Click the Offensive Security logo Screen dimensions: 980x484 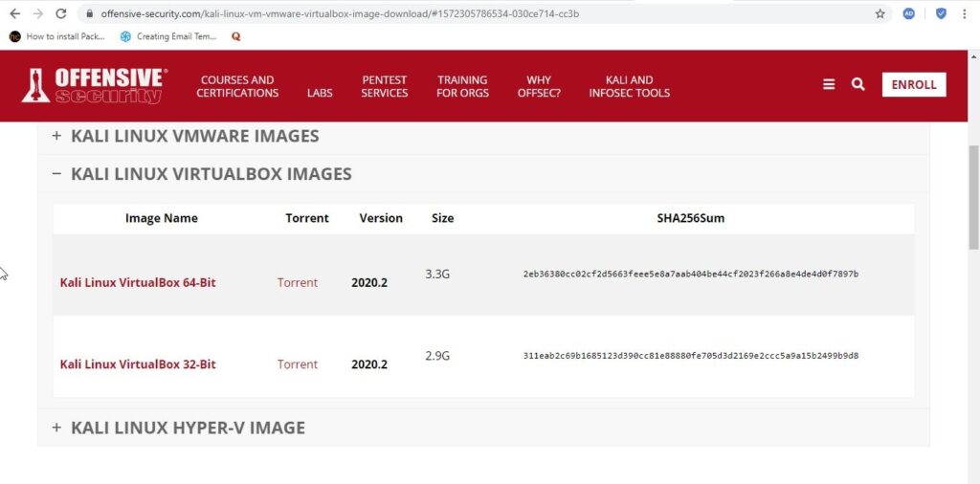[95, 85]
